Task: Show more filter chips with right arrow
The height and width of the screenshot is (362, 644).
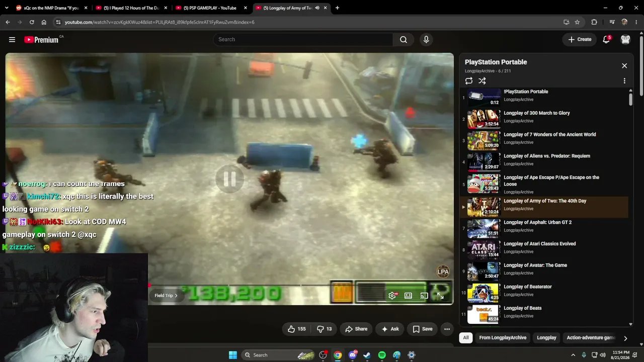Action: point(625,338)
